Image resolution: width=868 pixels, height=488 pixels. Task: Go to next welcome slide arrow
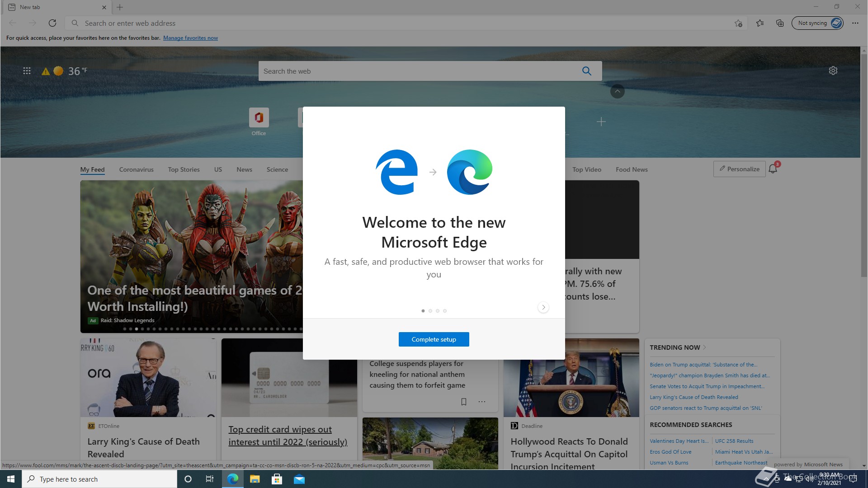pos(543,307)
